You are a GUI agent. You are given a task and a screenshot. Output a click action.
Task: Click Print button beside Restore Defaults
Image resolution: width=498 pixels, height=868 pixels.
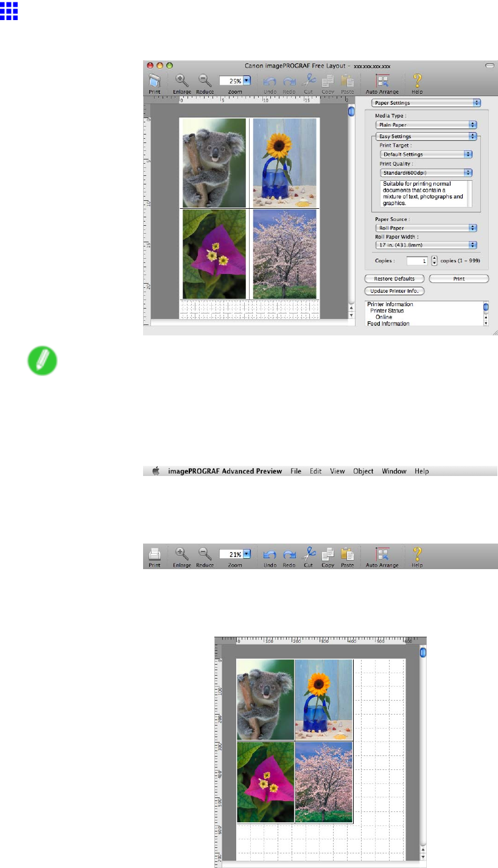click(459, 279)
